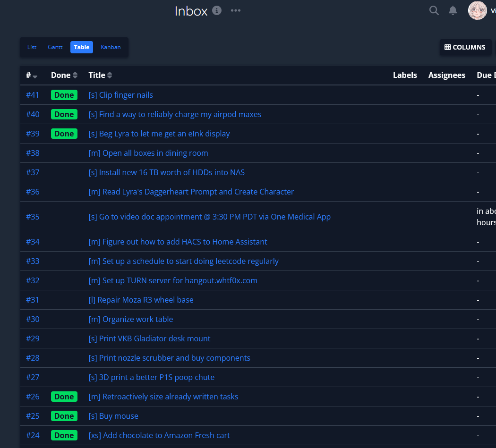
Task: Click the Done column sort arrows
Action: pos(75,75)
